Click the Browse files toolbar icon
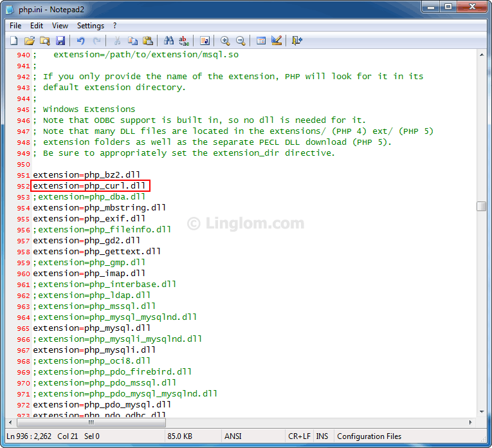 click(x=45, y=41)
